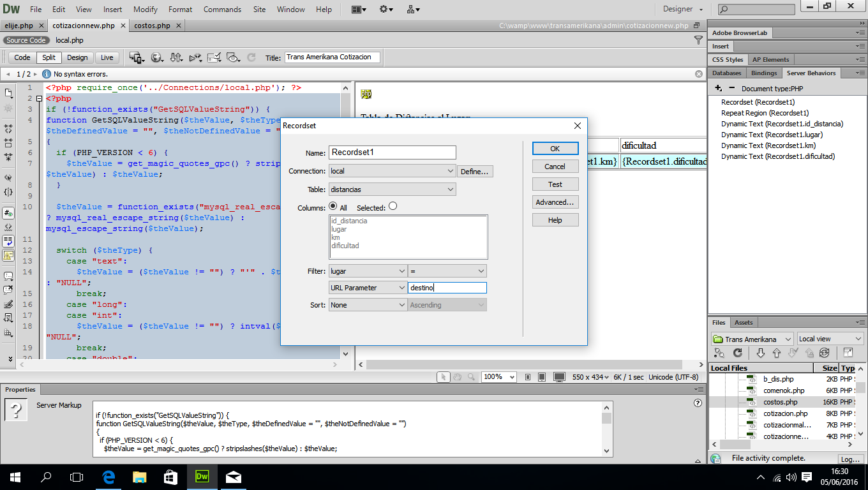Click the Multiscreen preview icon in toolbar
The image size is (868, 490).
[x=136, y=57]
